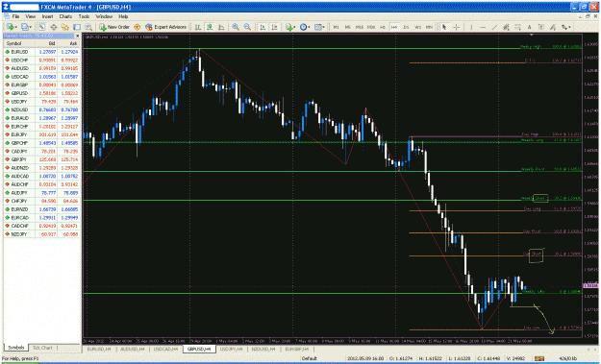Switch to the EURGBP,H4 chart tab

pos(297,349)
